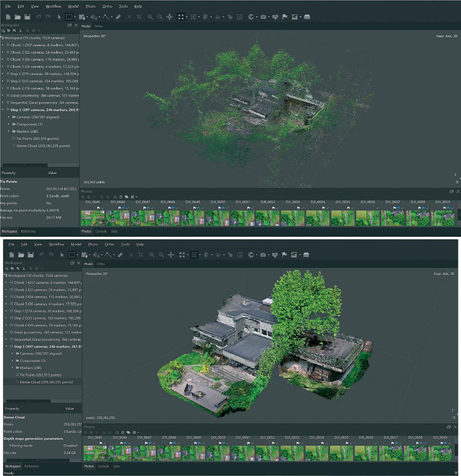This screenshot has width=461, height=476.
Task: Click Show Markers flag icon in lower toolbar
Action: click(x=285, y=255)
